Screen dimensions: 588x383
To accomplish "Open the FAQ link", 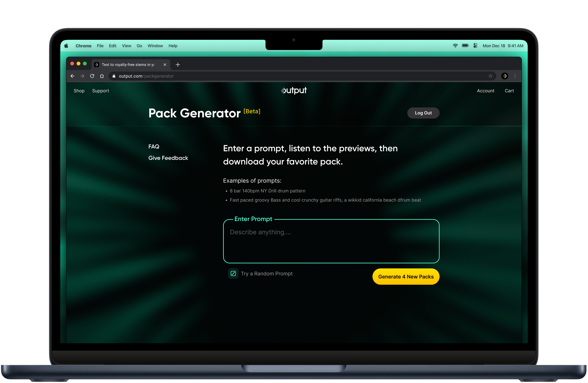I will tap(154, 147).
